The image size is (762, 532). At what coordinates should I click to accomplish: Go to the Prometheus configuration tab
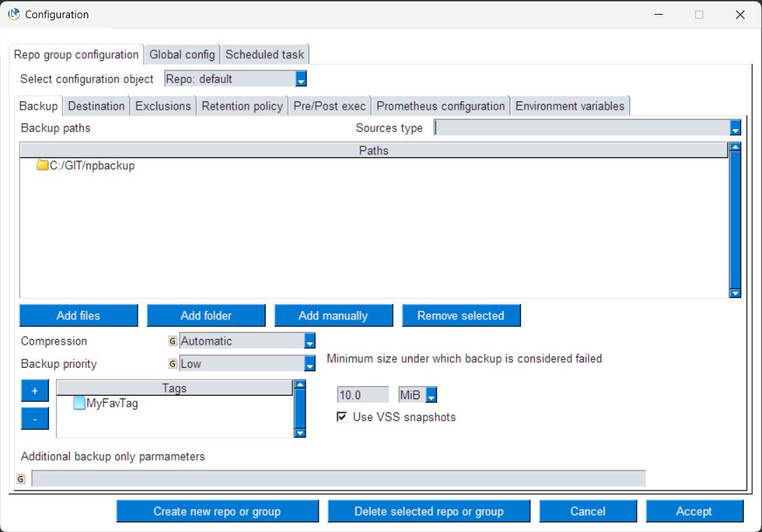(440, 106)
